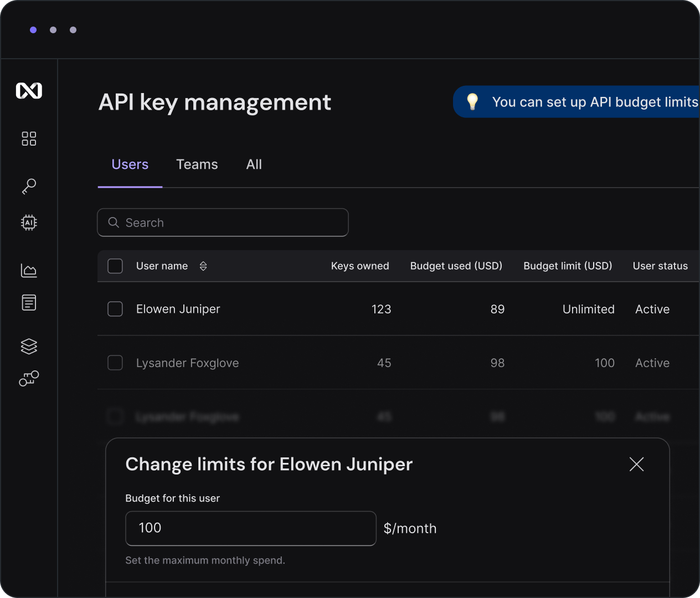Screen dimensions: 700x598
Task: Click the Set the maximum monthly spend hint
Action: point(205,560)
